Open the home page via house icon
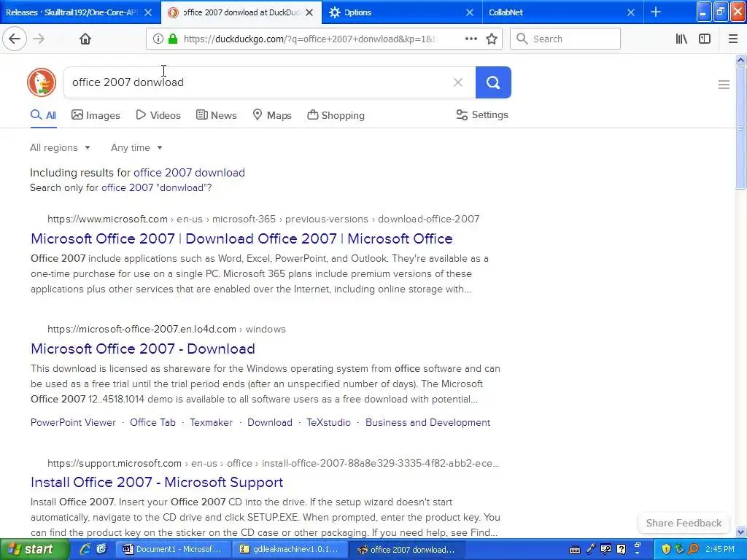 [85, 39]
